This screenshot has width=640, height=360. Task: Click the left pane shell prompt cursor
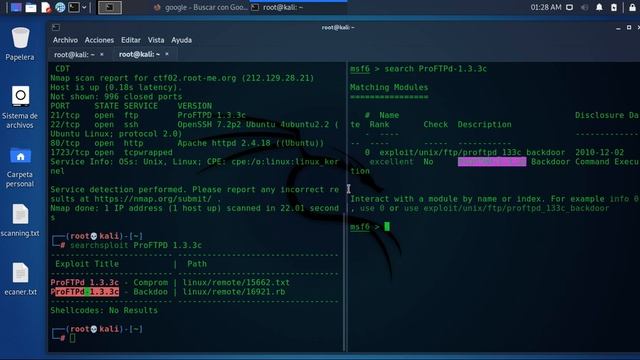click(72, 338)
